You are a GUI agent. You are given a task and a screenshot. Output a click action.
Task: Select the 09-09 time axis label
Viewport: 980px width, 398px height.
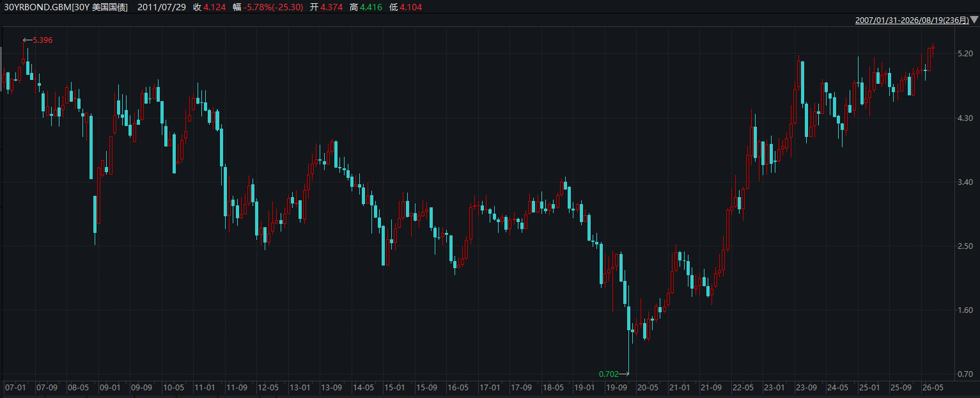pos(141,388)
